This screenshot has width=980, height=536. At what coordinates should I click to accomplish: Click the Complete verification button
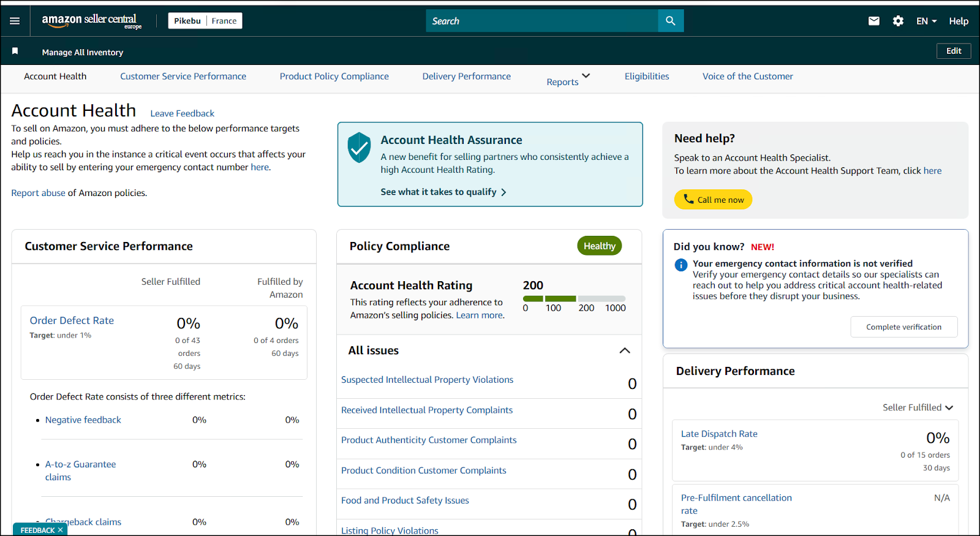point(903,327)
